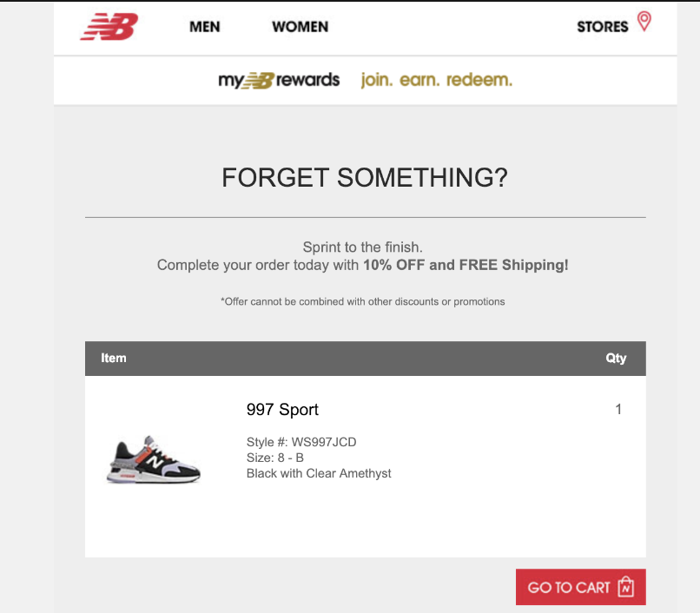The height and width of the screenshot is (613, 700).
Task: Click the Size: 8 - B text
Action: click(x=275, y=458)
